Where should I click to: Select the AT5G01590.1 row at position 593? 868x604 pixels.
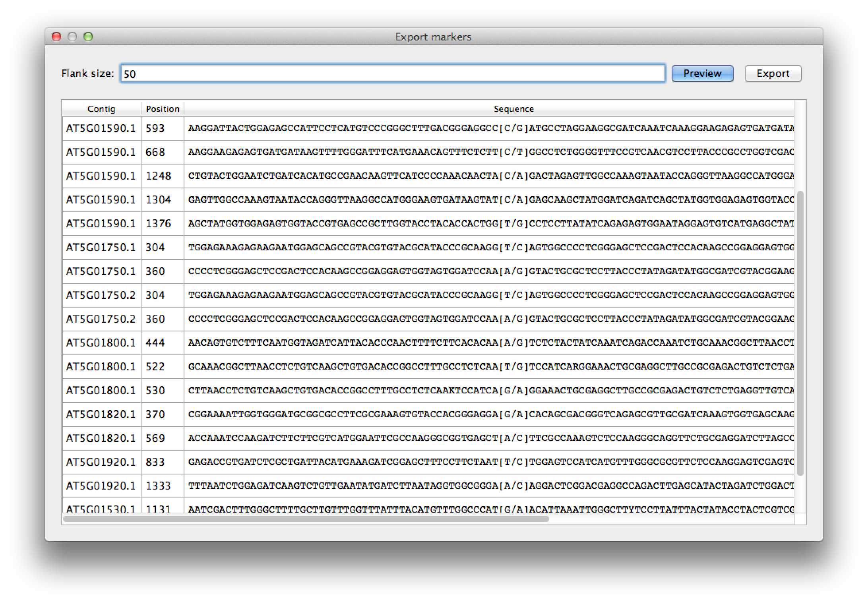101,128
